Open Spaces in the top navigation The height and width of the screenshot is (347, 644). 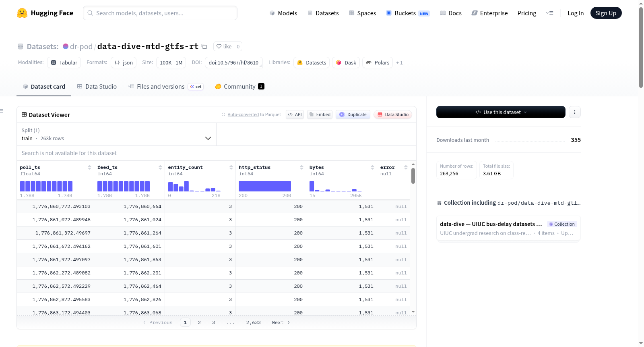(362, 13)
